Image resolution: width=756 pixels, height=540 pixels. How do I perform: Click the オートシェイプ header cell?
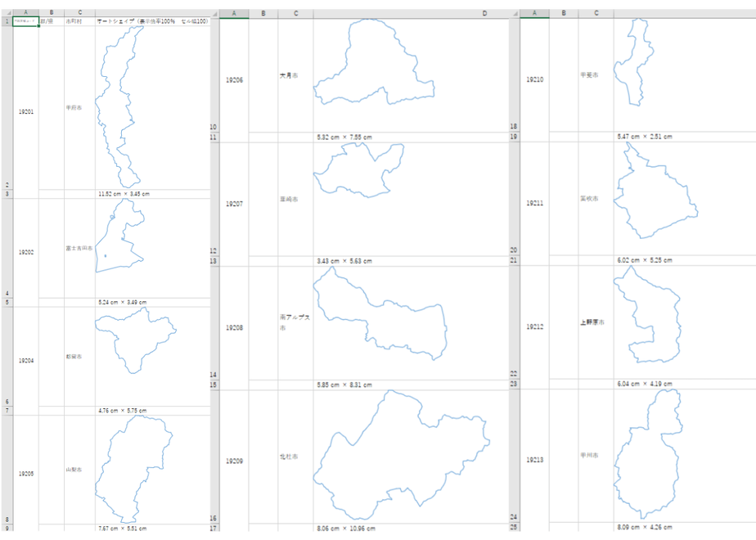(x=152, y=21)
